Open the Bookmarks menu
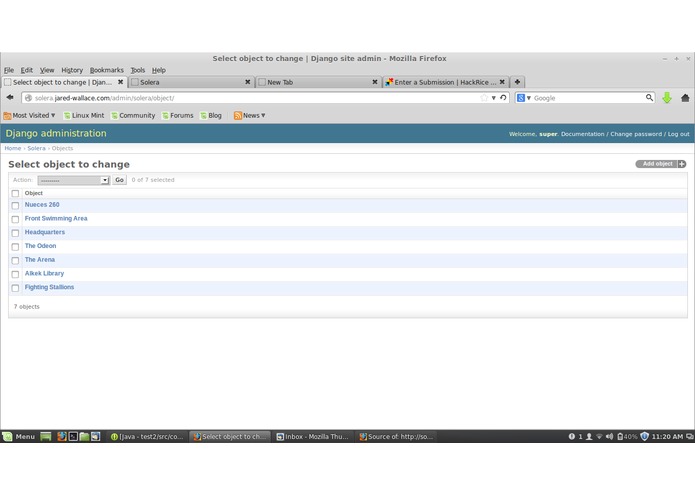Viewport: 695px width, 494px height. pyautogui.click(x=107, y=70)
